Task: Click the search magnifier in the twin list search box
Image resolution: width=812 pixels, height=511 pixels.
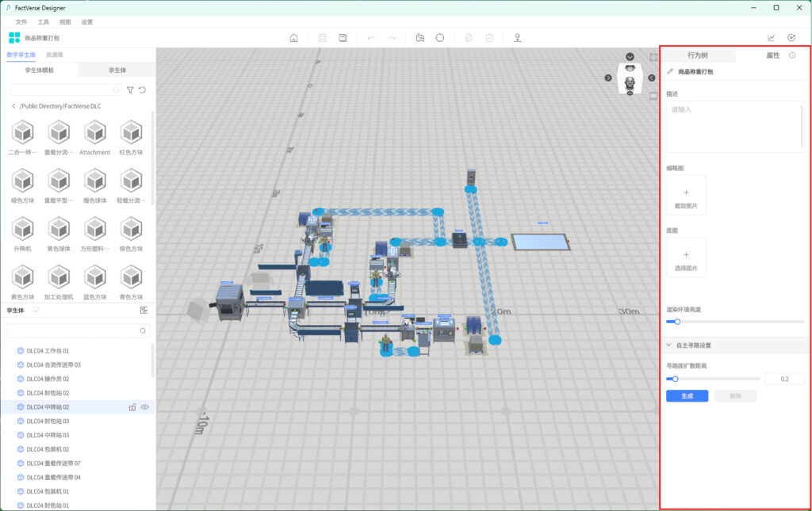Action: tap(143, 331)
